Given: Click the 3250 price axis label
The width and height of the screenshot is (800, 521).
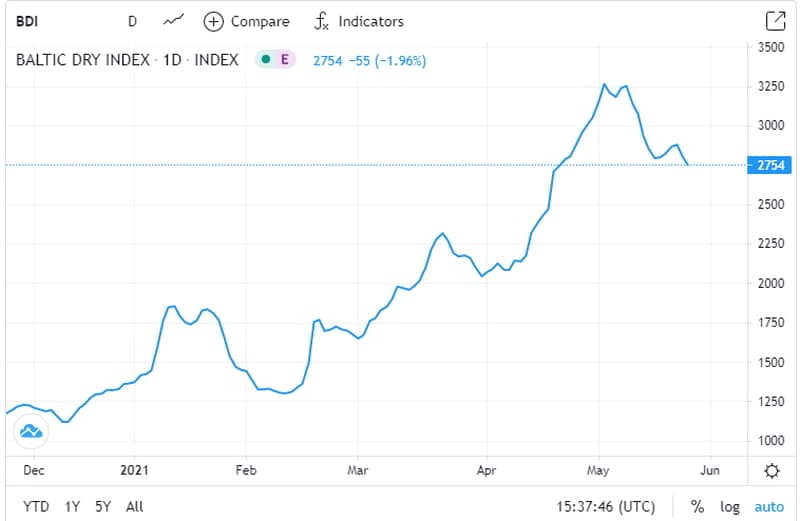Looking at the screenshot, I should coord(771,86).
